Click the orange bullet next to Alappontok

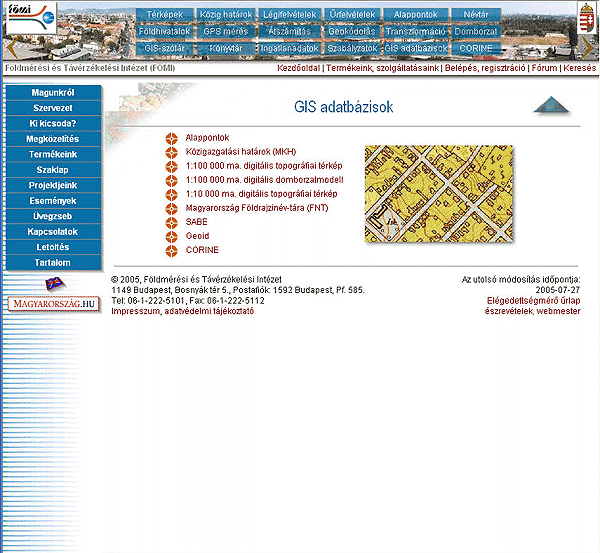click(x=172, y=137)
